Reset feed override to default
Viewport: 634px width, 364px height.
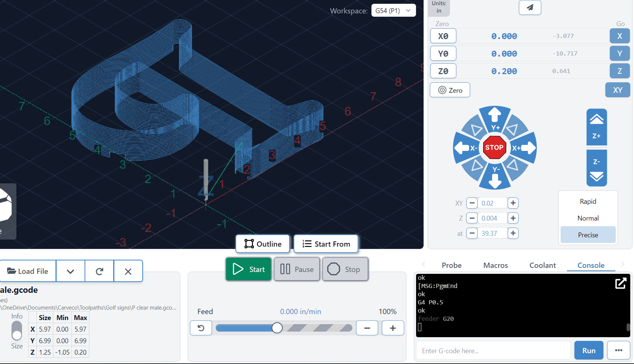pyautogui.click(x=201, y=328)
